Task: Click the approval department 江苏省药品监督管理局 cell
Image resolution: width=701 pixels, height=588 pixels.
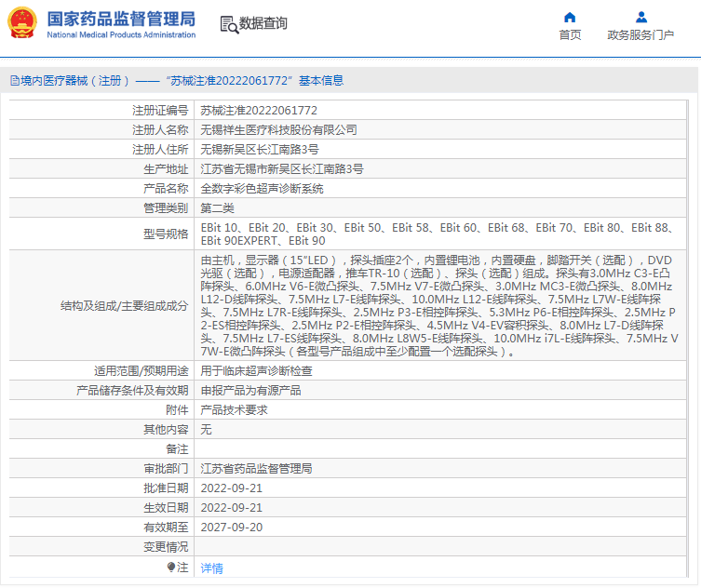Action: [256, 468]
